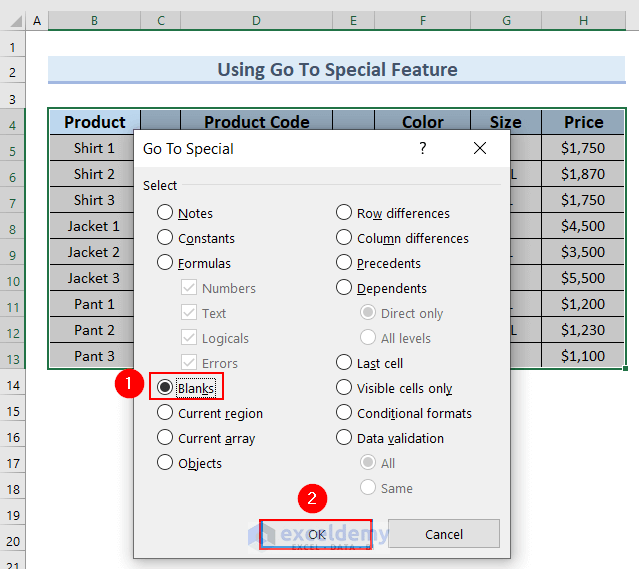Choose the Dependents radio option
The width and height of the screenshot is (639, 569).
click(381, 288)
